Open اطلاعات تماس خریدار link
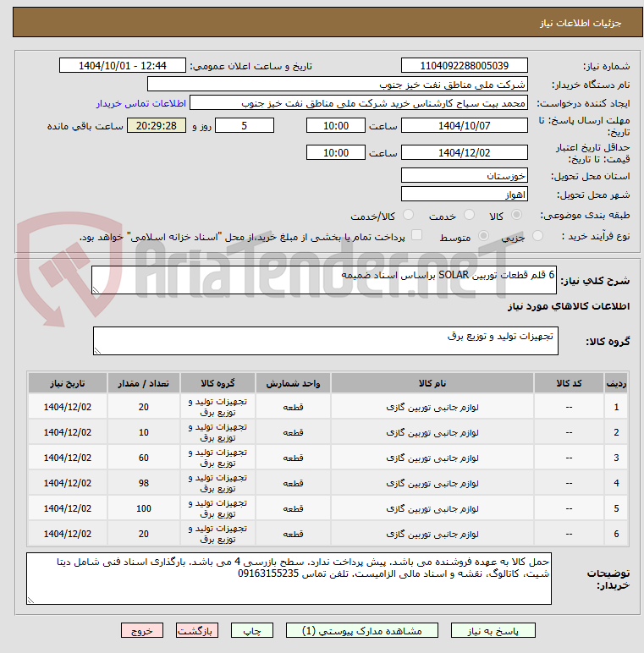 coord(141,103)
